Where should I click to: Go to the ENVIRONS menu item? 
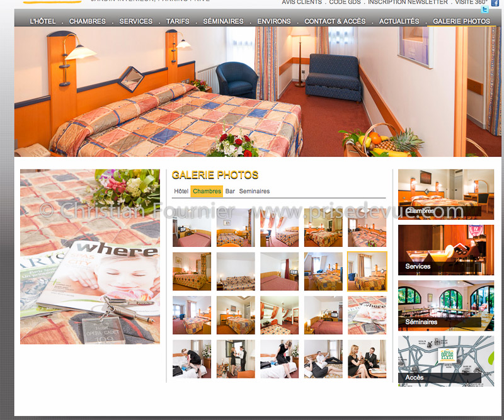(x=274, y=21)
